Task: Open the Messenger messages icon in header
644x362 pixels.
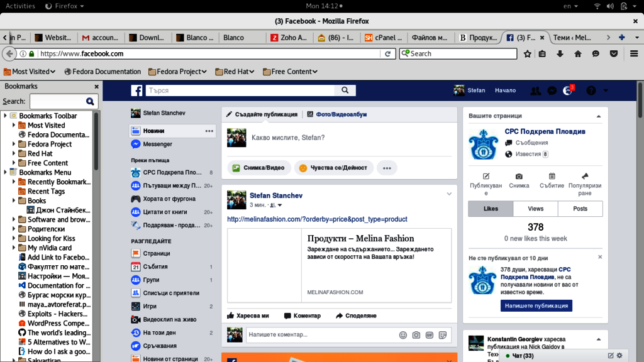Action: click(x=552, y=90)
